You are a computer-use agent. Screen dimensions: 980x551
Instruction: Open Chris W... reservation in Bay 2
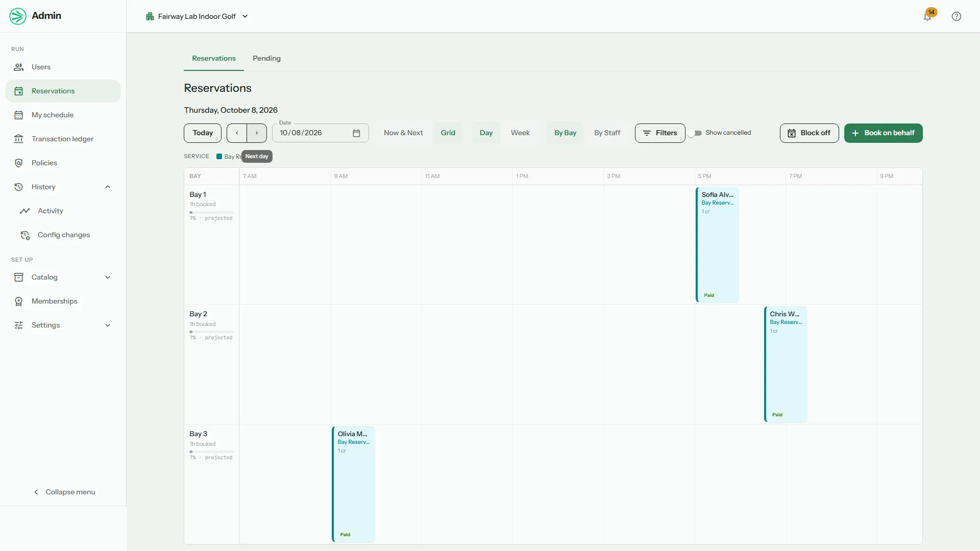[x=786, y=364]
